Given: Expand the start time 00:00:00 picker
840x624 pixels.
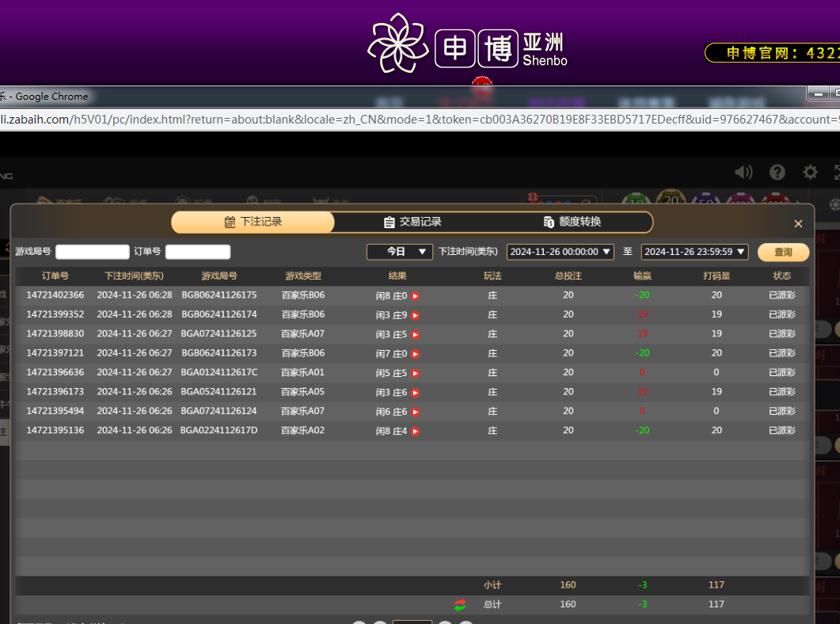Looking at the screenshot, I should (x=561, y=252).
